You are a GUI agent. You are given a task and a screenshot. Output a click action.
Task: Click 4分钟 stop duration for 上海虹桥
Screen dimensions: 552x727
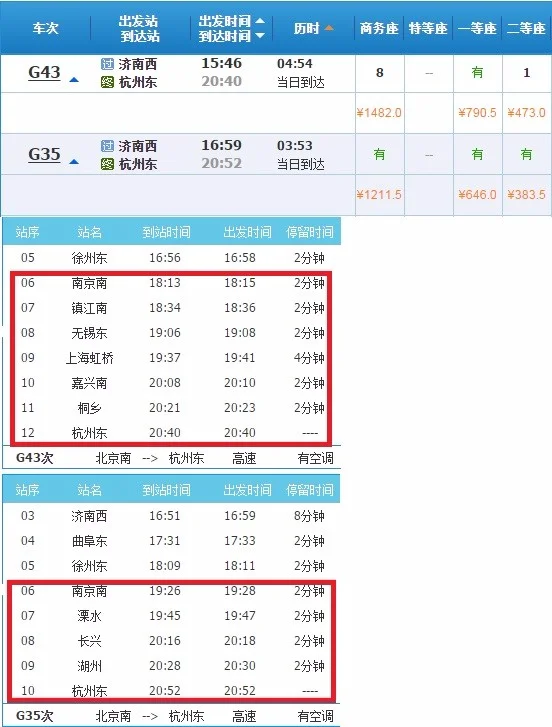(x=309, y=358)
